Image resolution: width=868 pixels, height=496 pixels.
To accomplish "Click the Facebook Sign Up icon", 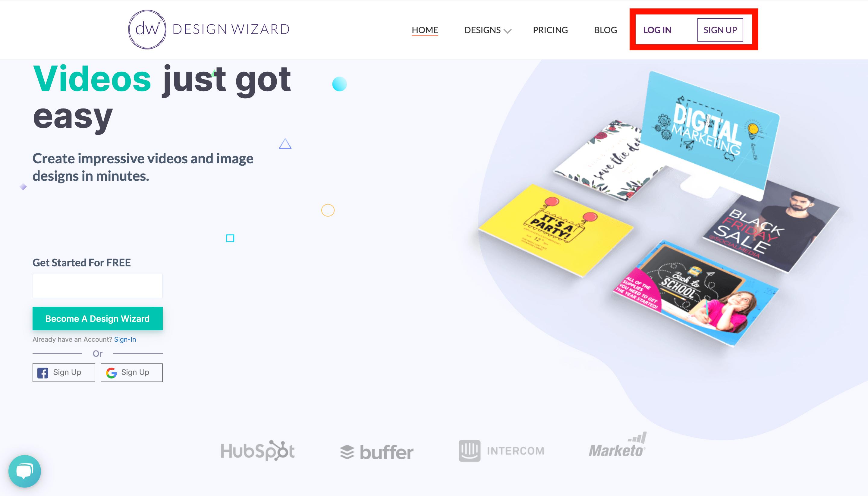I will click(43, 372).
